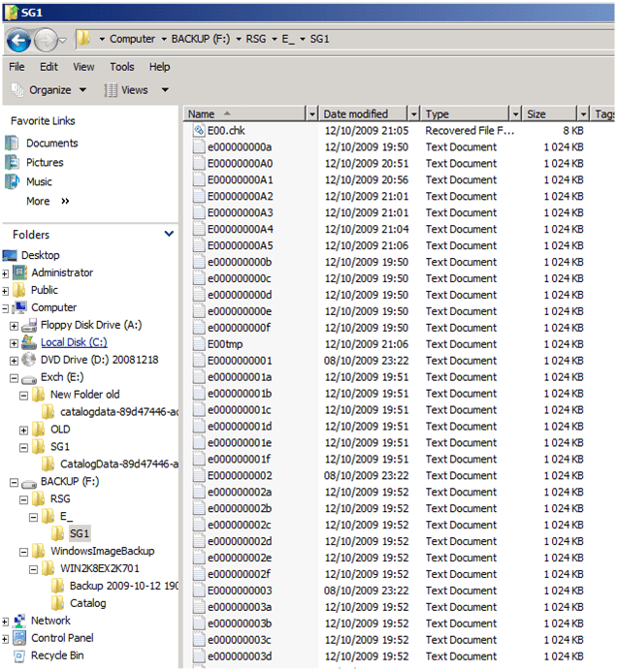Open the Pictures favorite link icon
618x672 pixels.
(x=12, y=163)
